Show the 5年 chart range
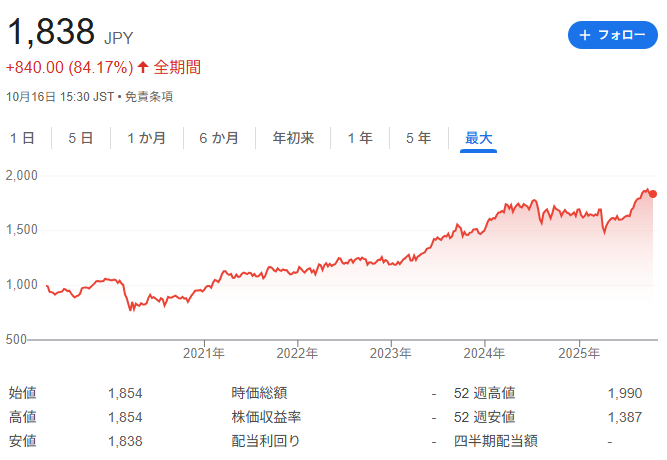Screen dimensions: 667x460 pyautogui.click(x=418, y=138)
